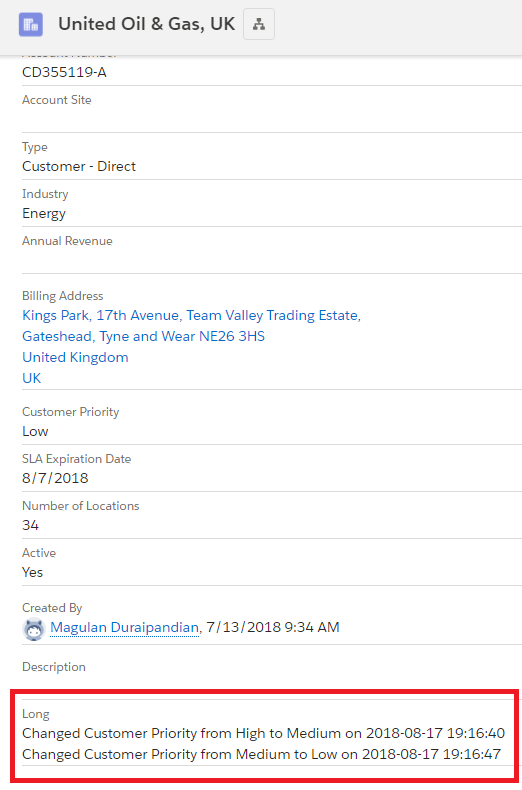522x790 pixels.
Task: Click the High to Medium change log line
Action: [x=264, y=733]
